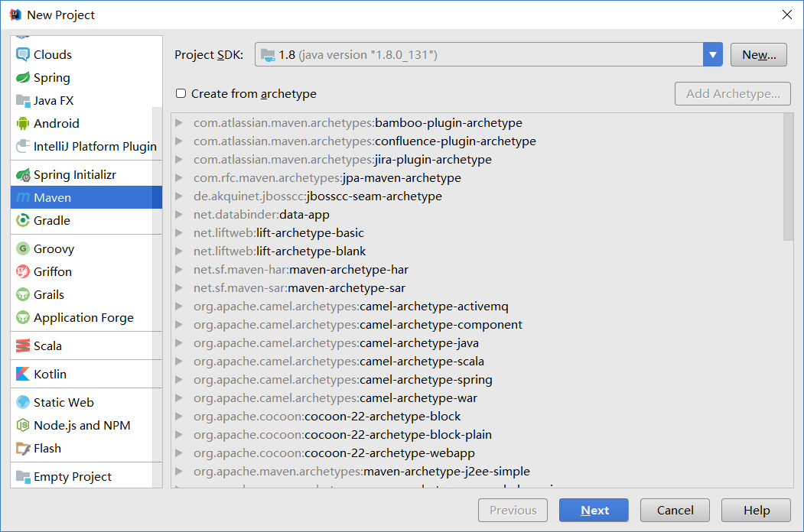Click the Groovy 'G' icon
This screenshot has height=532, width=804.
click(23, 248)
